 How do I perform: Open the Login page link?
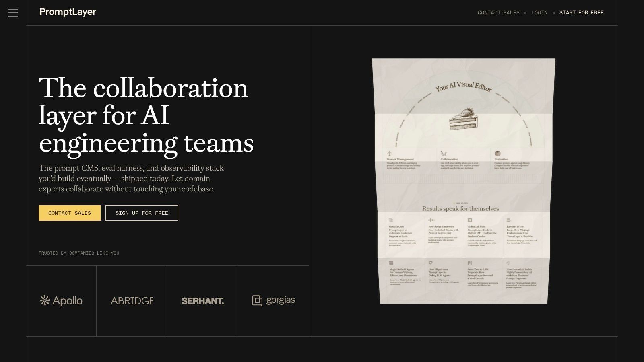(539, 13)
